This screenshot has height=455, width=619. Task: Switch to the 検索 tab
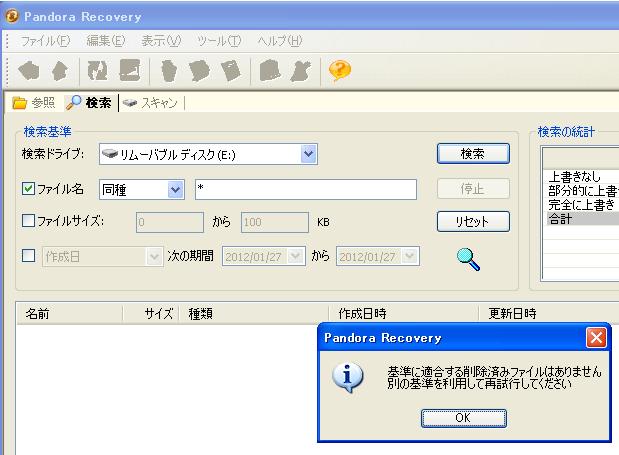(89, 103)
